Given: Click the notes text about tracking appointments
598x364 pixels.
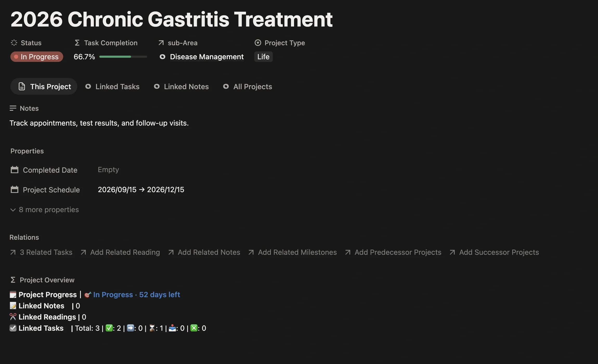Looking at the screenshot, I should pyautogui.click(x=99, y=123).
